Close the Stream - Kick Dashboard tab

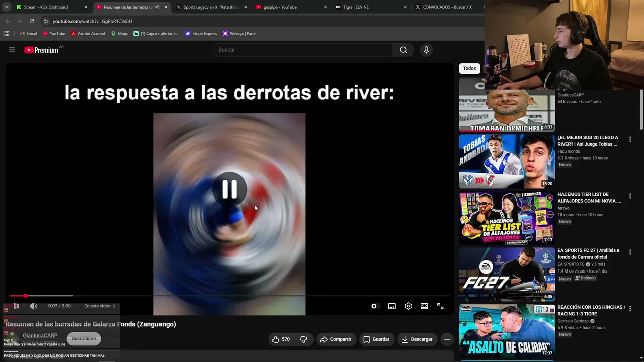[86, 7]
